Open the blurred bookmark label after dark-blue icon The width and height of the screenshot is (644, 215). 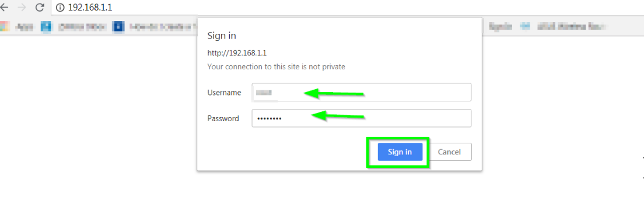pos(163,27)
